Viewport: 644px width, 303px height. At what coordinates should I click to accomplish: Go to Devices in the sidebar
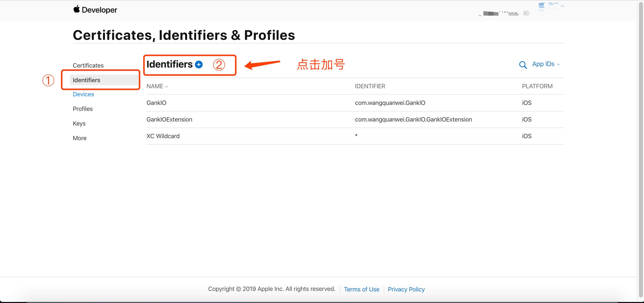coord(83,94)
